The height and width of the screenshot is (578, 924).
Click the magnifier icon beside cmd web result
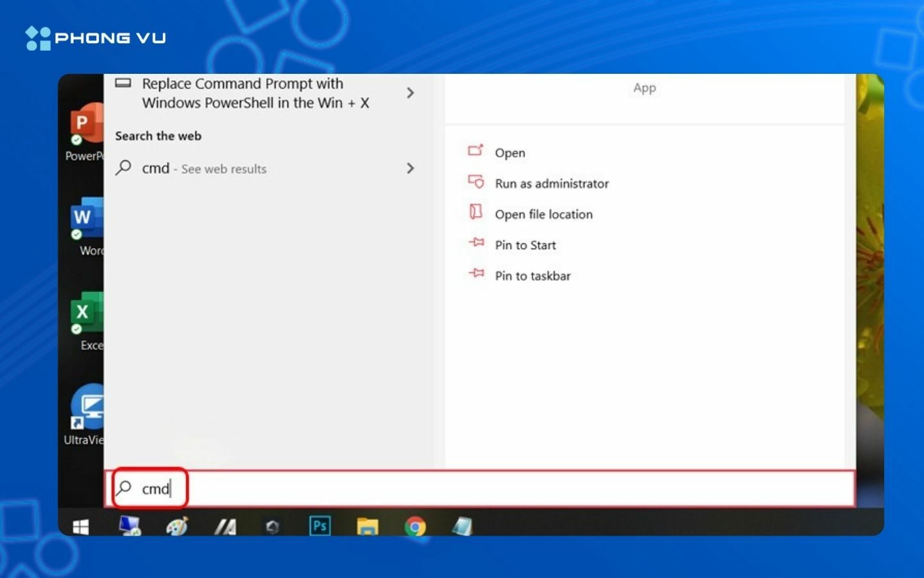pyautogui.click(x=123, y=168)
